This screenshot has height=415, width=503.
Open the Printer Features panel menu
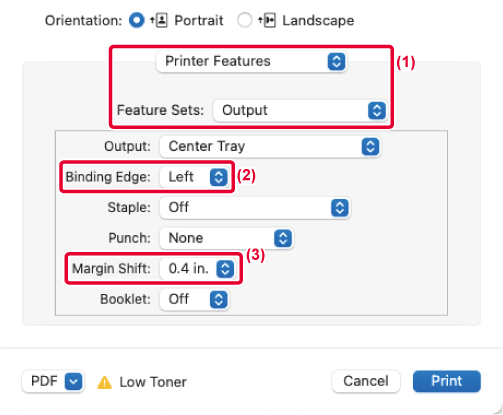pos(252,61)
